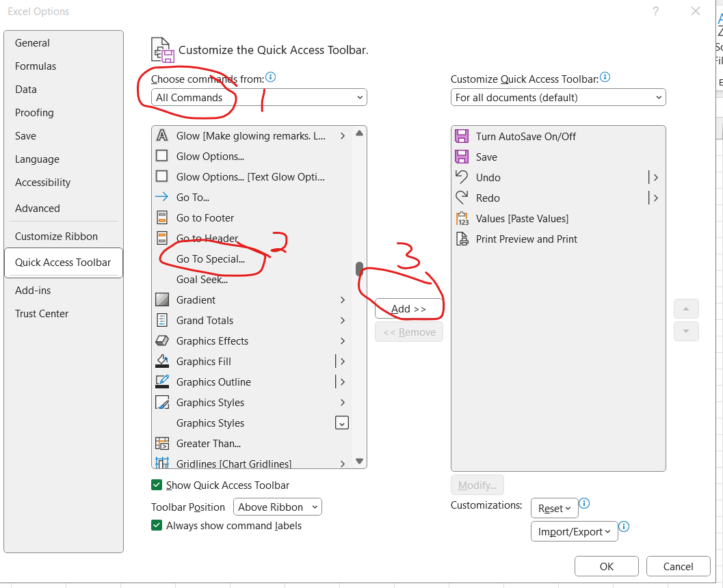Click the OK button
The height and width of the screenshot is (588, 723).
click(x=606, y=566)
